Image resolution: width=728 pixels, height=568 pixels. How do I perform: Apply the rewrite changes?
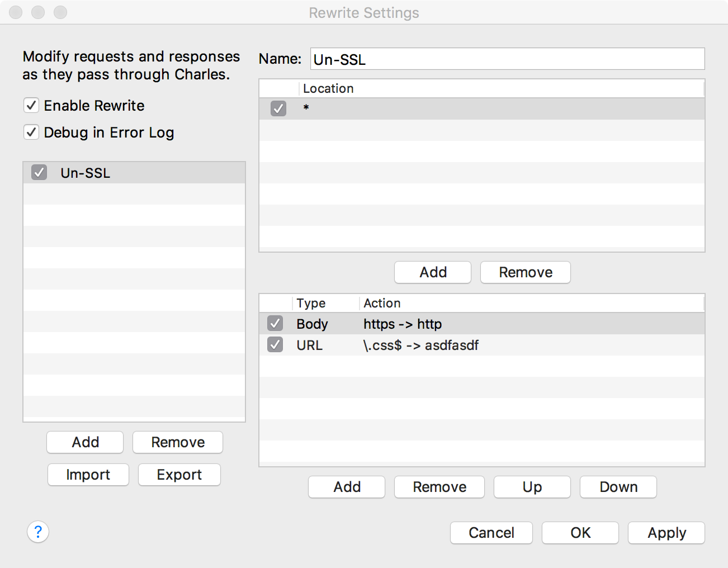[666, 533]
